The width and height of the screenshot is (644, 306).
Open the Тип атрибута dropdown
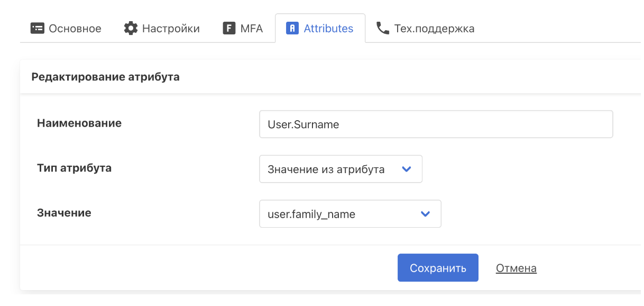tap(340, 169)
